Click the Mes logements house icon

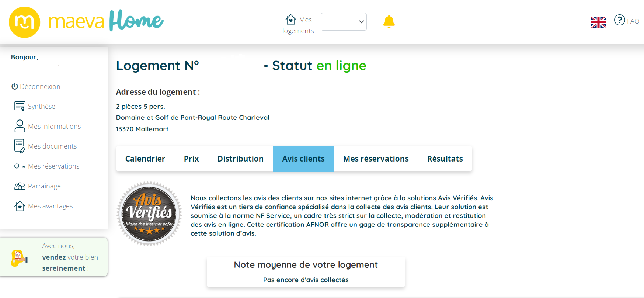point(290,19)
